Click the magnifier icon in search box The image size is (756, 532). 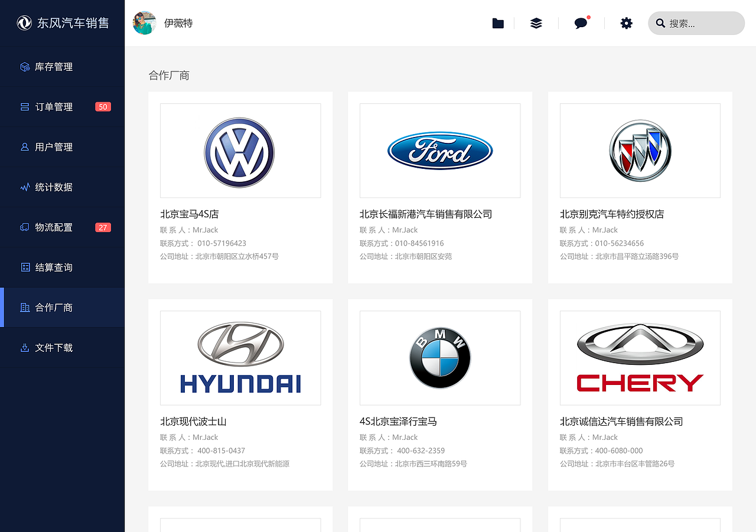(661, 23)
